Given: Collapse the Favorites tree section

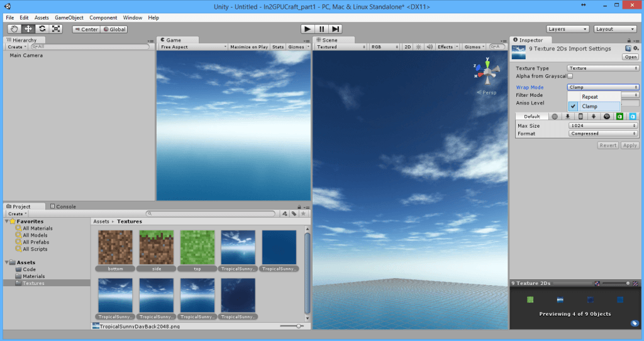Looking at the screenshot, I should (x=7, y=221).
